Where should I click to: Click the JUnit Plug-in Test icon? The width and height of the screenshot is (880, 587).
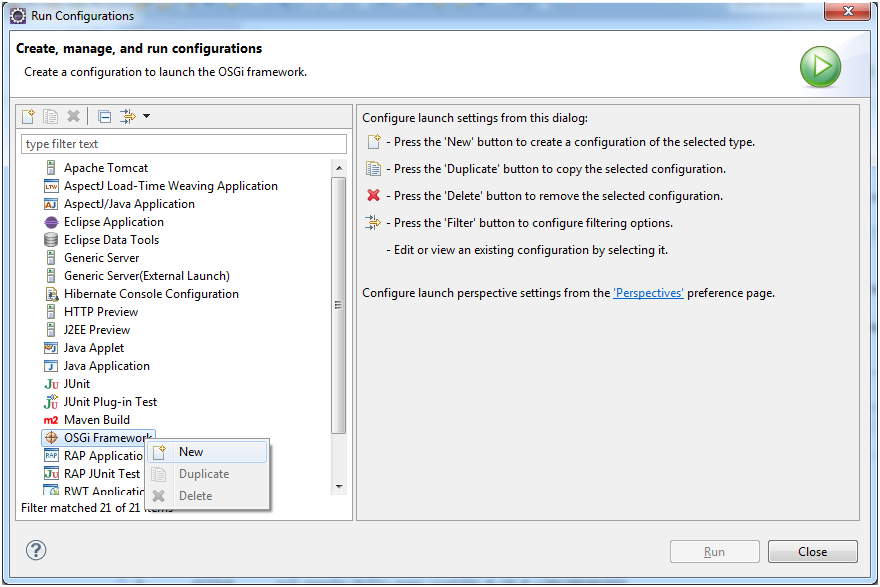(x=51, y=402)
